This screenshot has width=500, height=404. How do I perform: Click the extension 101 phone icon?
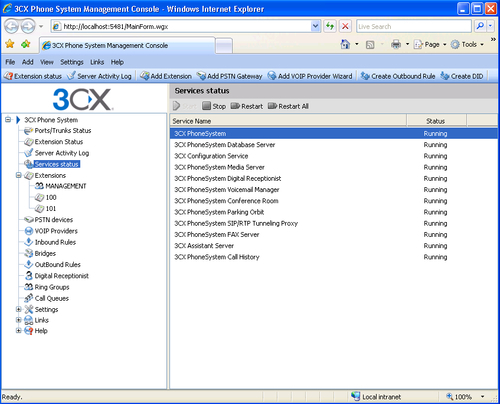click(39, 209)
